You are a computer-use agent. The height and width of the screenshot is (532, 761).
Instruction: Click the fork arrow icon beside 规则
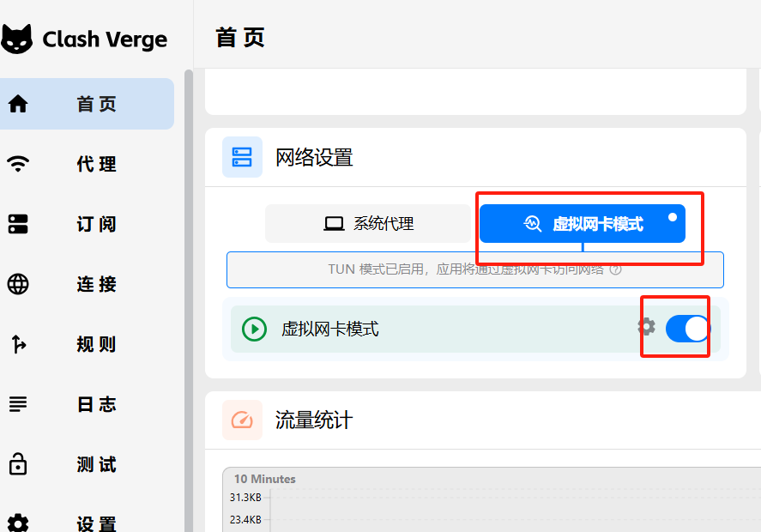pyautogui.click(x=18, y=344)
